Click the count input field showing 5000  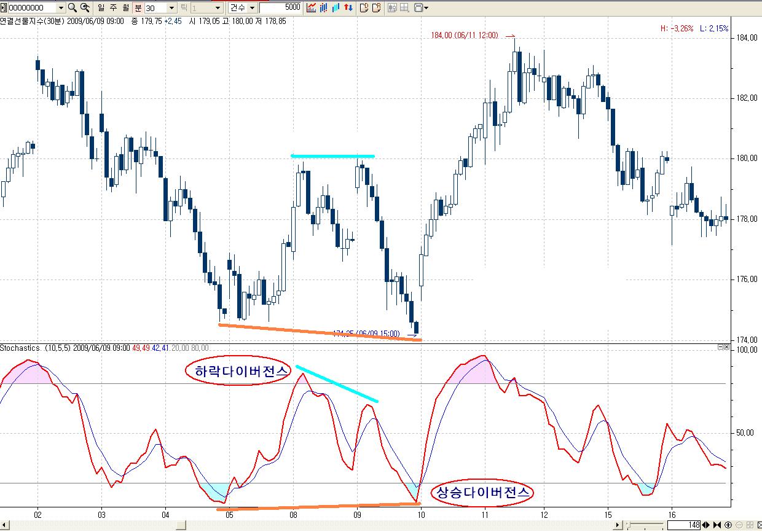coord(280,7)
